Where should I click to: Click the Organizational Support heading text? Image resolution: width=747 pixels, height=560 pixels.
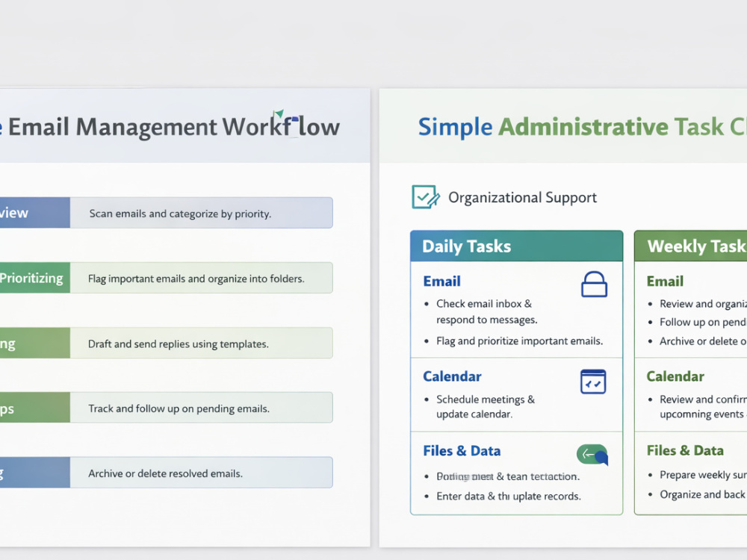tap(522, 198)
